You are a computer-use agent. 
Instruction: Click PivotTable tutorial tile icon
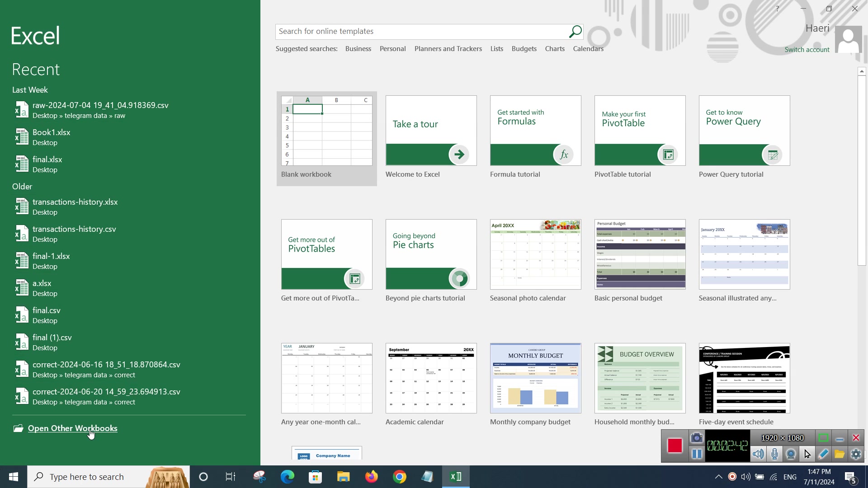coord(668,155)
